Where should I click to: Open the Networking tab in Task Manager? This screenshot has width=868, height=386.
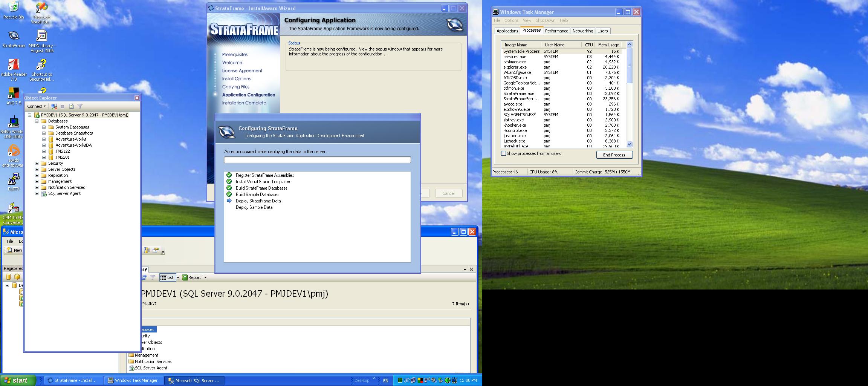(582, 31)
